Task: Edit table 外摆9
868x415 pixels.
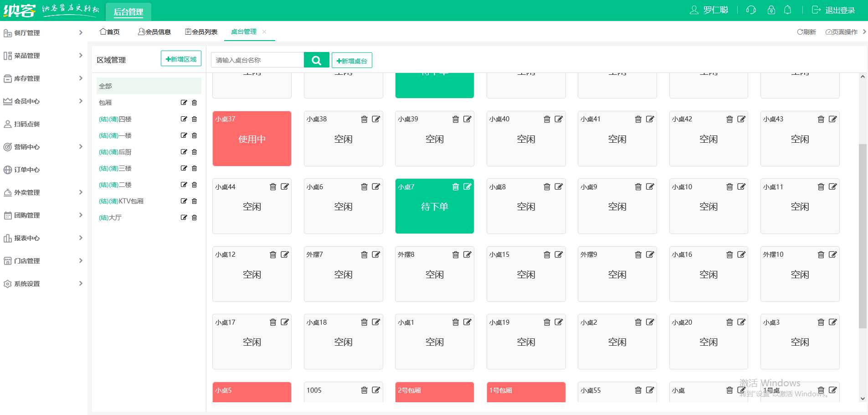Action: [x=650, y=254]
